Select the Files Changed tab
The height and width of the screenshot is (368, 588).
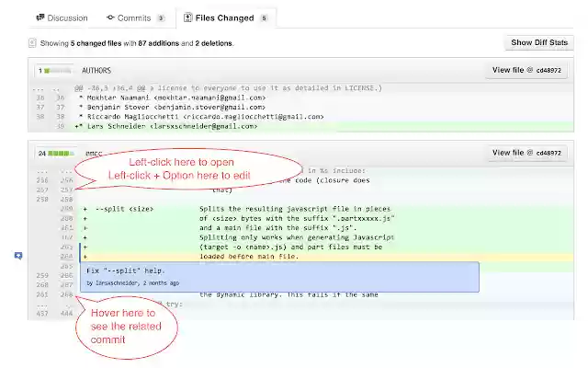[226, 18]
